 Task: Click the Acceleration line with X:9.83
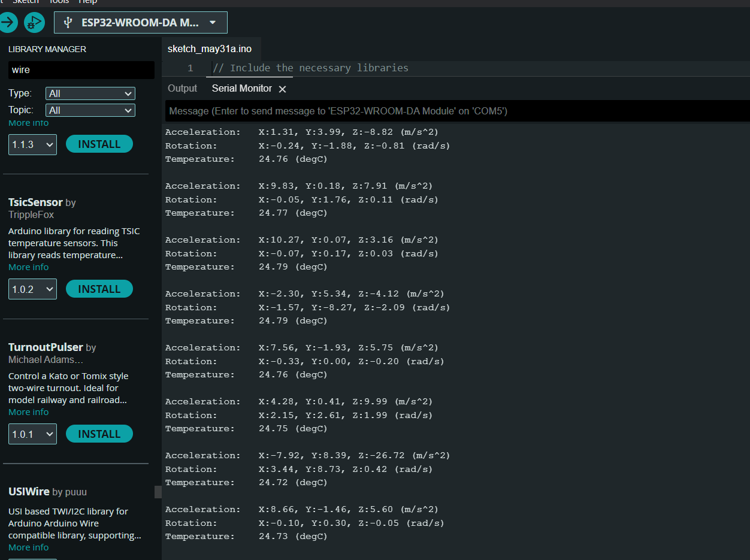(x=298, y=186)
